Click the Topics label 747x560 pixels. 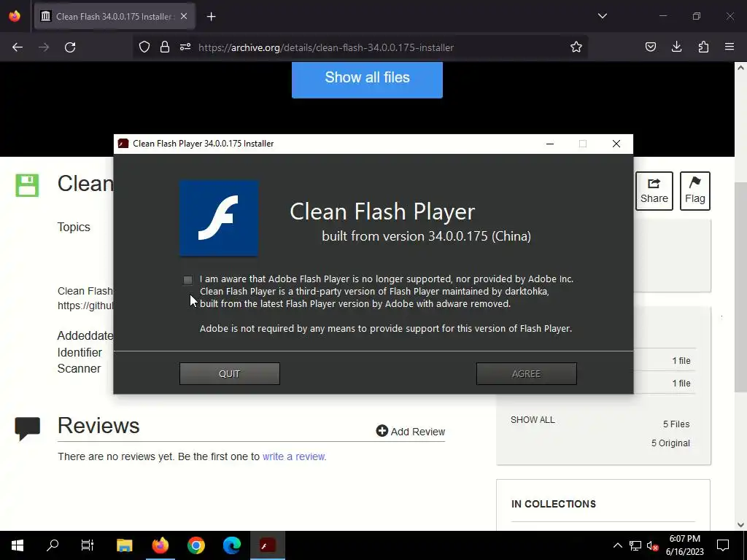[74, 227]
